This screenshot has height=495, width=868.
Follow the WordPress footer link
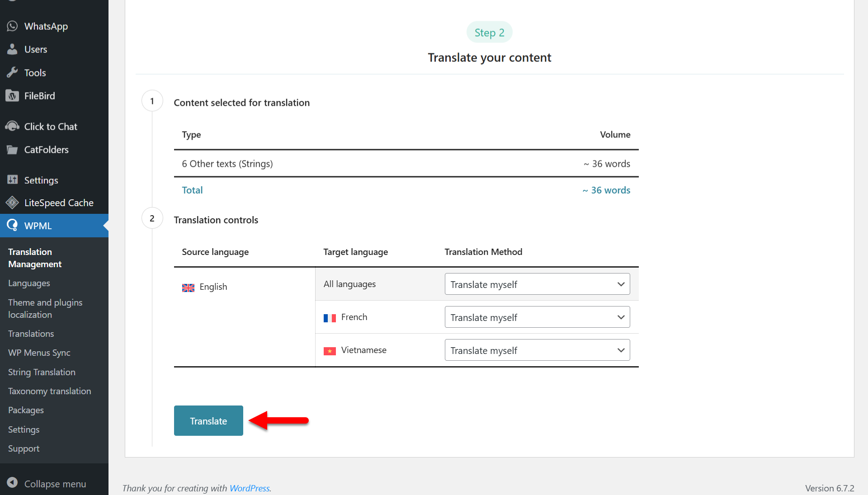[x=250, y=488]
